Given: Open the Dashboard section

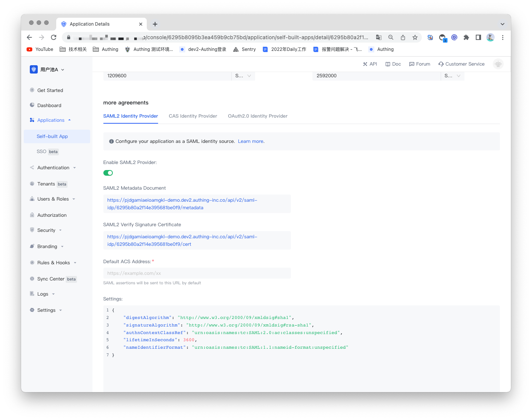Looking at the screenshot, I should pos(49,105).
